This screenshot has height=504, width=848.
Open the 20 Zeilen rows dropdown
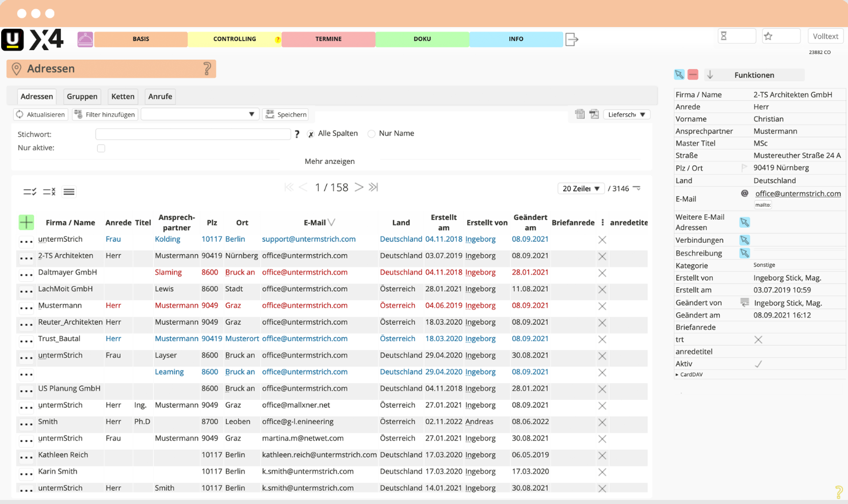click(x=581, y=188)
